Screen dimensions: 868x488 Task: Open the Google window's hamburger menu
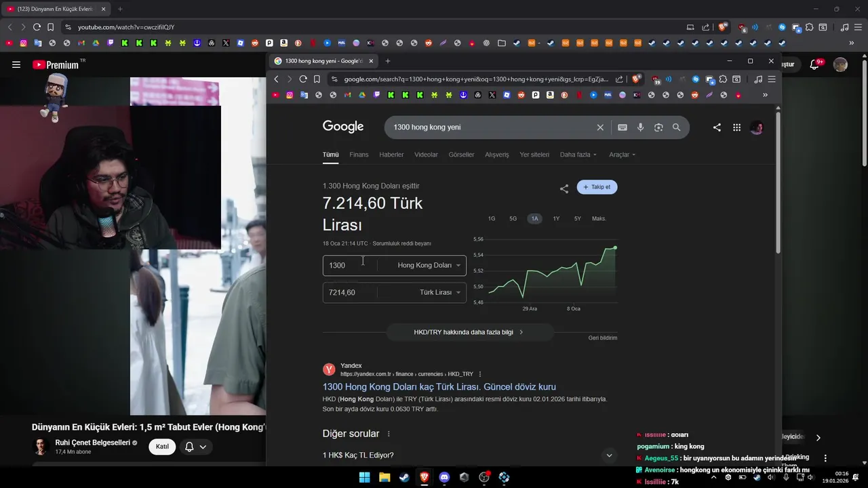click(772, 79)
